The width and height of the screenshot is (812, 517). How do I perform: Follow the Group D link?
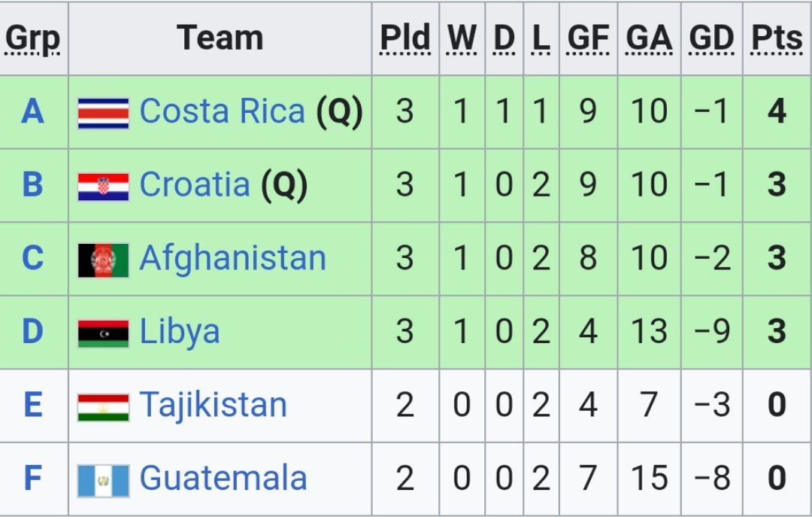click(x=32, y=332)
